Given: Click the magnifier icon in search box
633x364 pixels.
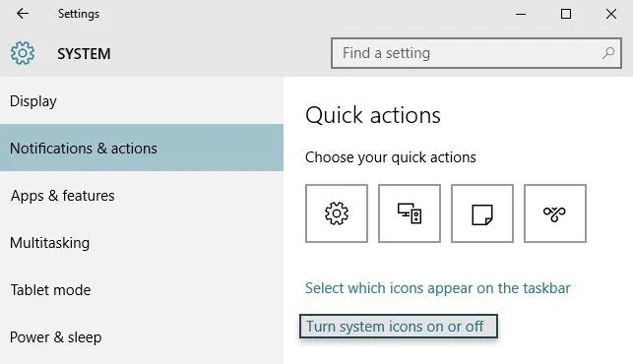Looking at the screenshot, I should point(608,53).
